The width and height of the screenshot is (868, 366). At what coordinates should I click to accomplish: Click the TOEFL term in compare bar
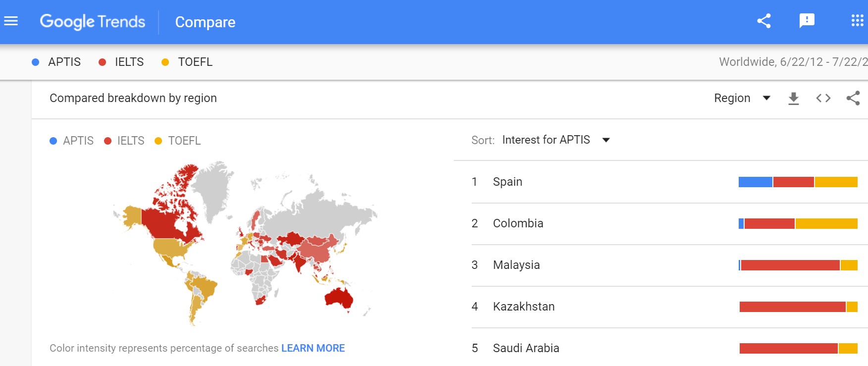[x=195, y=62]
